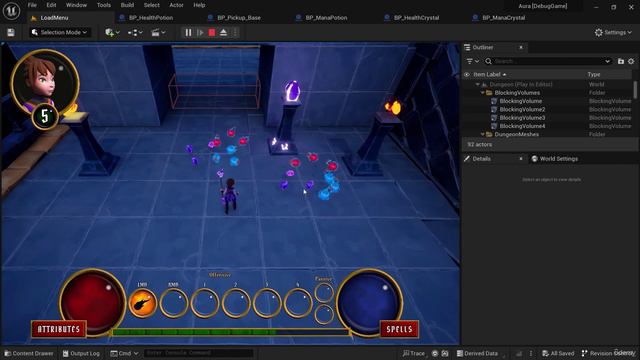Click the level 5 badge
The height and width of the screenshot is (360, 640).
(45, 117)
